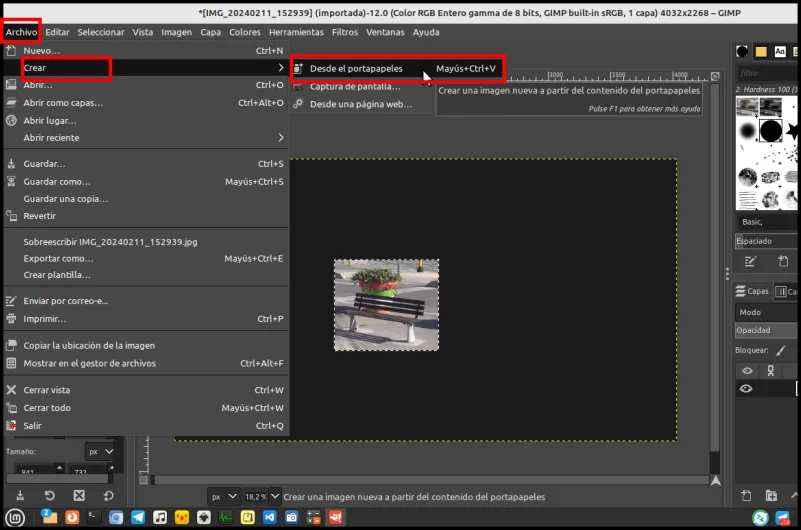Select the large black round brush thumbnail

click(770, 131)
